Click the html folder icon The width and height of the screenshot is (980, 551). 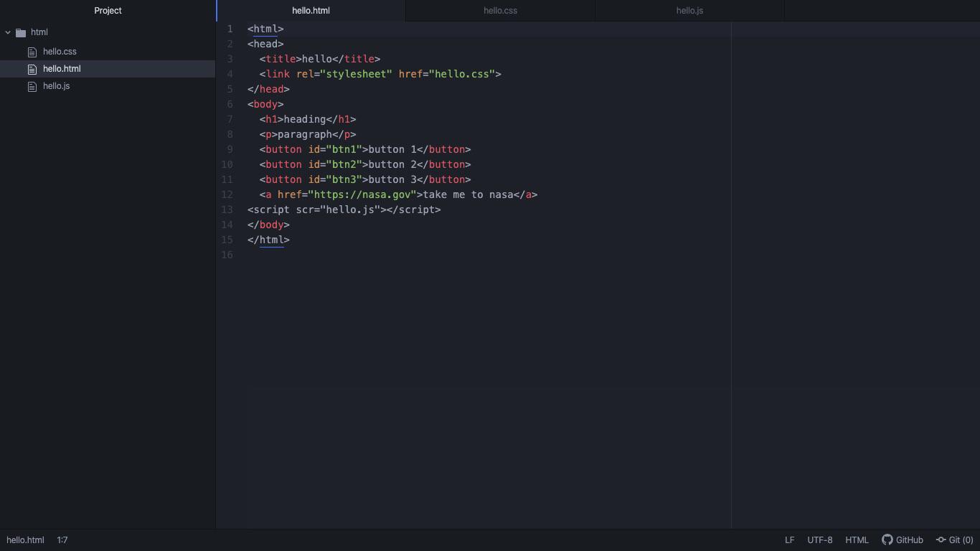(x=21, y=32)
